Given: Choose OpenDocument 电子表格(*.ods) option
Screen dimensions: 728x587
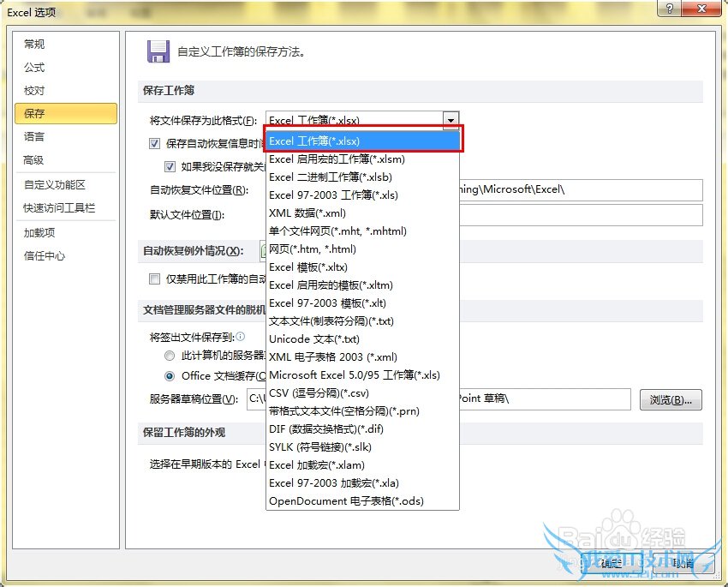Looking at the screenshot, I should point(362,500).
